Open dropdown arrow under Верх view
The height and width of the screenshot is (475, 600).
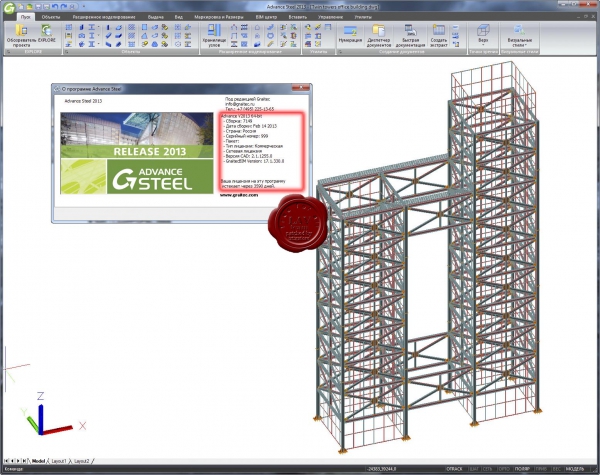pyautogui.click(x=483, y=45)
